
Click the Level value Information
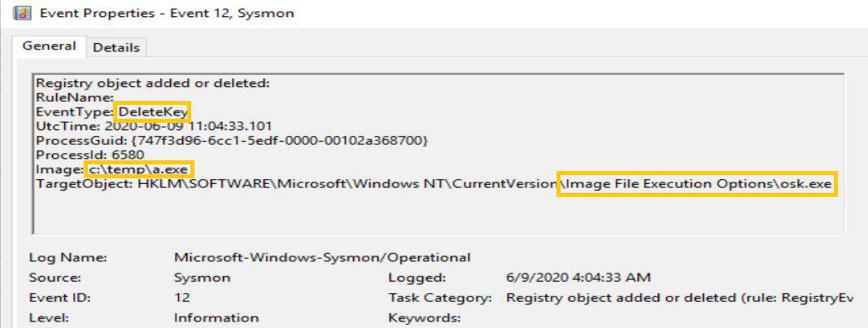coord(216,317)
